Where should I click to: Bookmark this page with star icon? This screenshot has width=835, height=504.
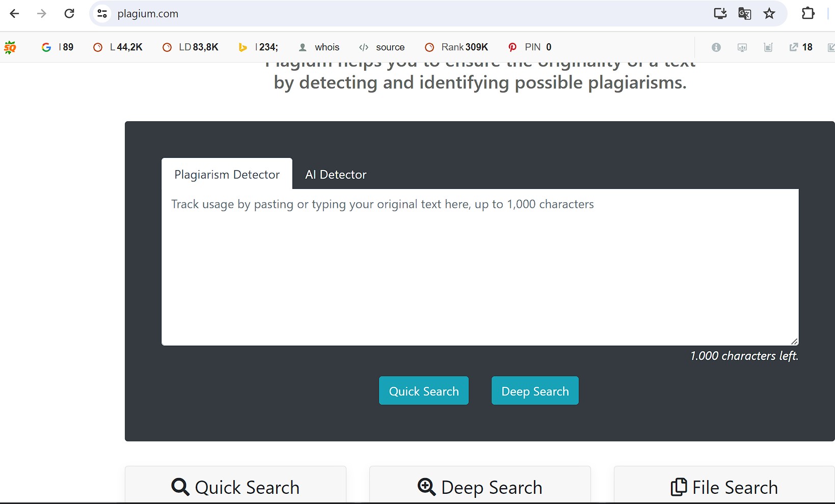click(x=769, y=14)
